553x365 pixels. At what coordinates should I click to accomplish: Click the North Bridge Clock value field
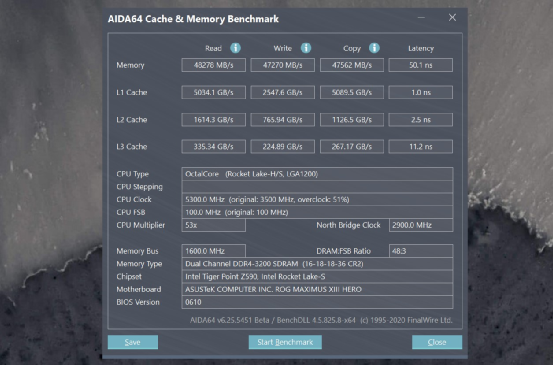point(421,225)
